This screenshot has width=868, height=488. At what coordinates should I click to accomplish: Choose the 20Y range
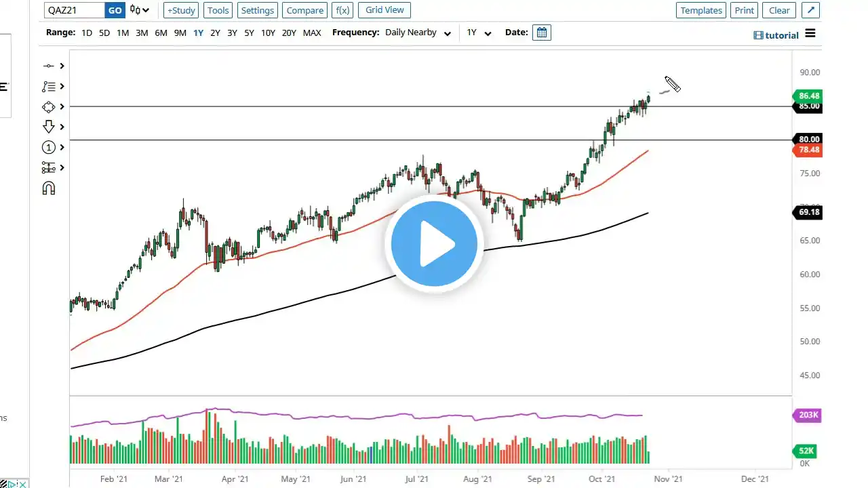[289, 33]
